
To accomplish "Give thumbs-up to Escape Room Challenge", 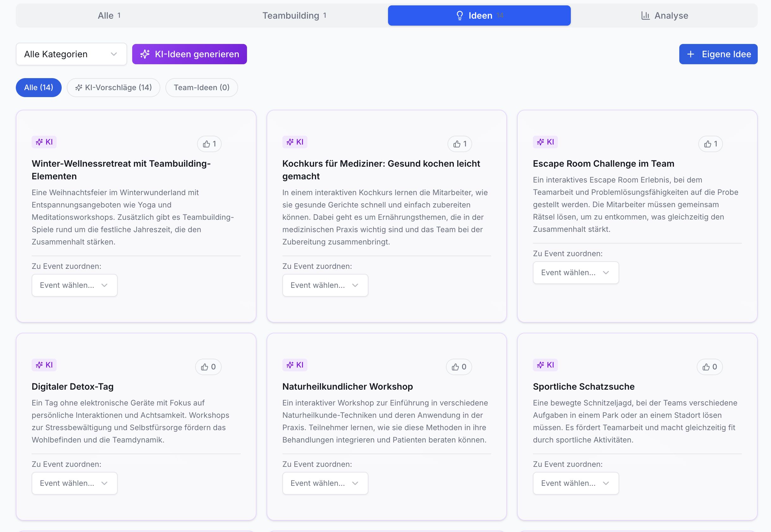I will point(710,144).
